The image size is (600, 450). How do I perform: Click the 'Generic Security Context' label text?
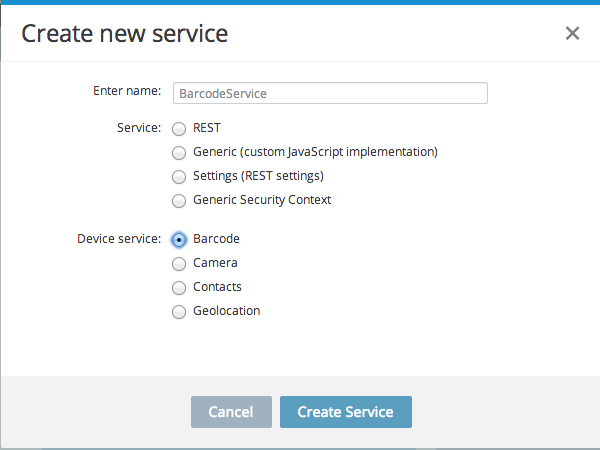click(x=262, y=200)
